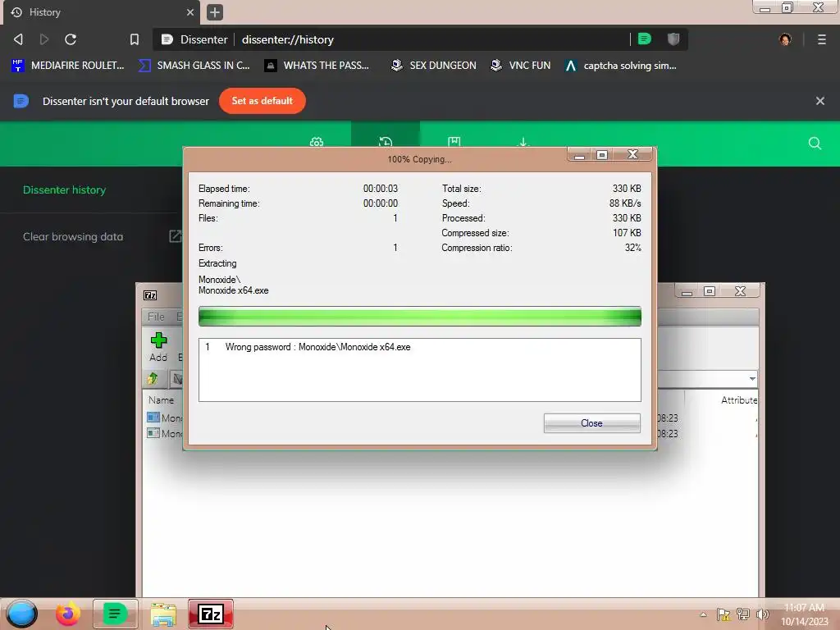This screenshot has width=840, height=630.
Task: Open the Shields icon in address bar
Action: (x=673, y=39)
